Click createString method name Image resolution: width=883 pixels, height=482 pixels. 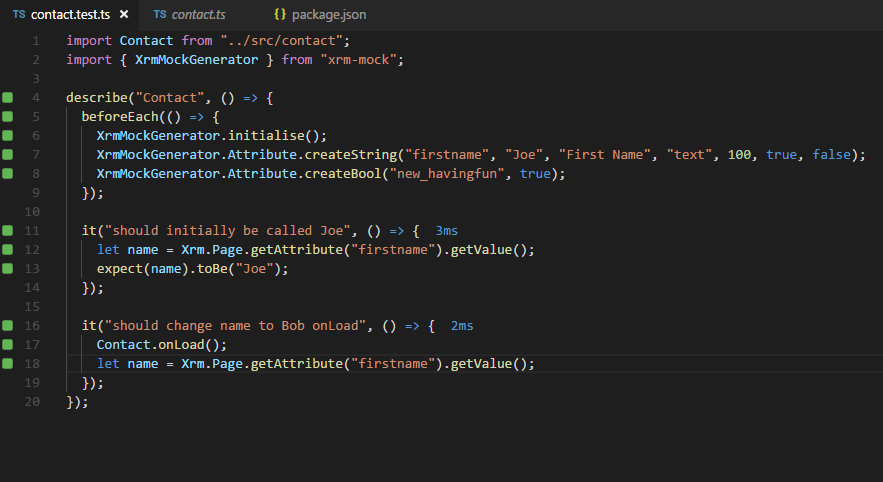[351, 154]
